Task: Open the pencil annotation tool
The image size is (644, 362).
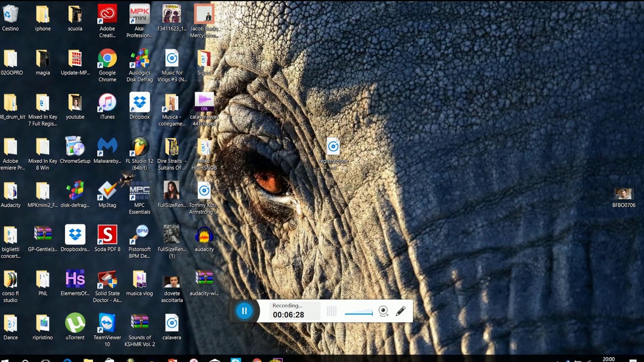Action: click(400, 311)
